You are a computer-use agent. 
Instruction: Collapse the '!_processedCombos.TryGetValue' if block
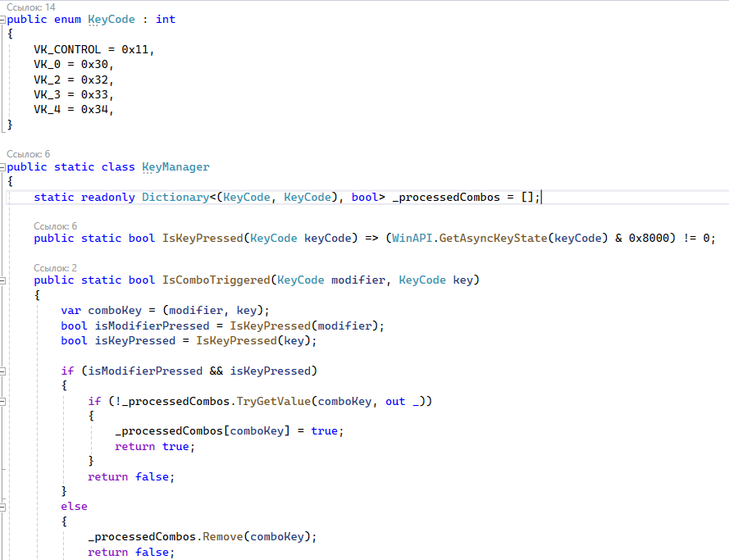(x=2, y=402)
